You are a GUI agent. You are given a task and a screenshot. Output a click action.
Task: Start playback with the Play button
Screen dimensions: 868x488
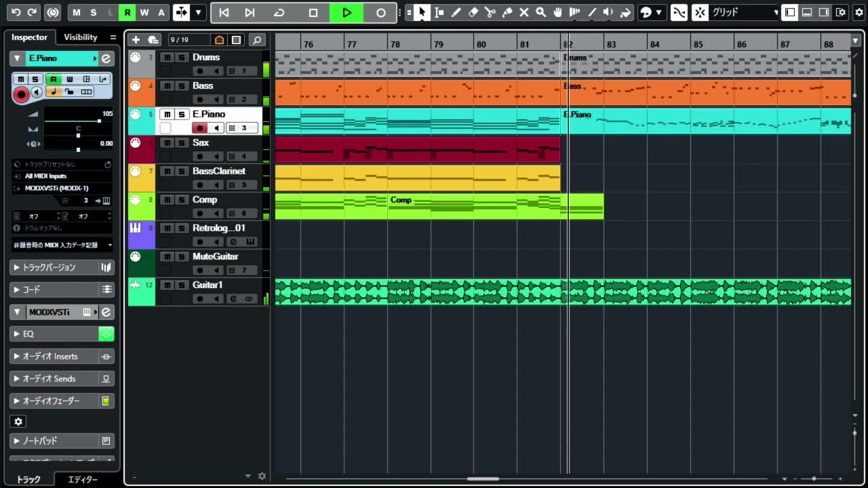(x=347, y=12)
